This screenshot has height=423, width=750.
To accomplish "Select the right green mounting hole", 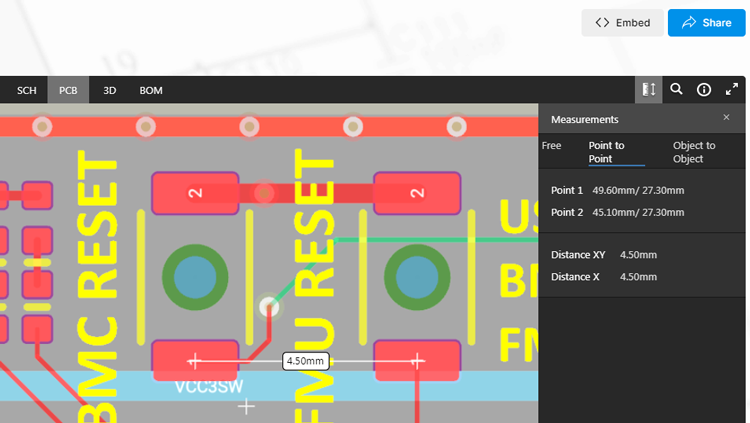I will (x=417, y=277).
